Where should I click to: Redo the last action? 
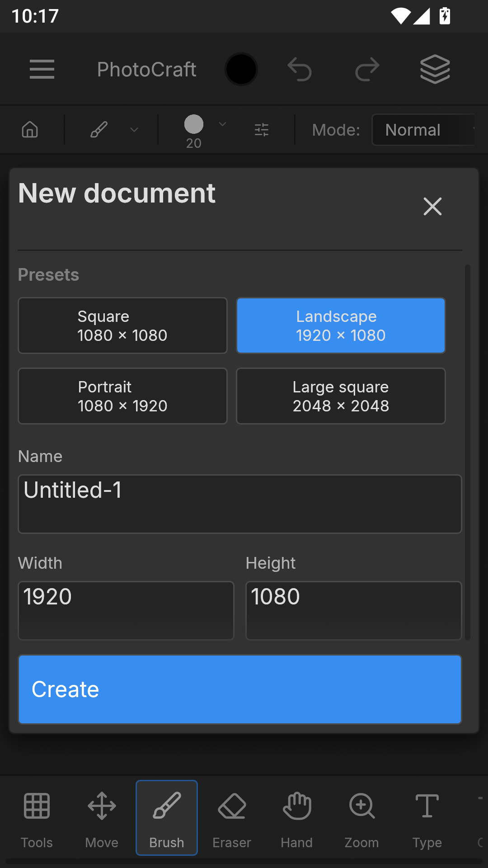pyautogui.click(x=367, y=69)
